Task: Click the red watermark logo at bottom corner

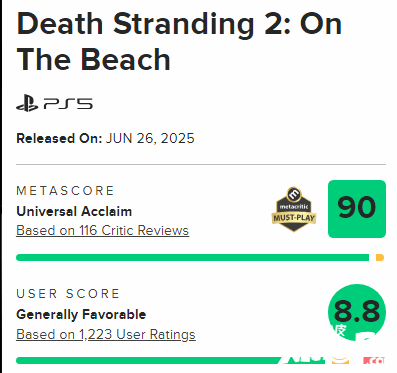Action: pos(374,360)
